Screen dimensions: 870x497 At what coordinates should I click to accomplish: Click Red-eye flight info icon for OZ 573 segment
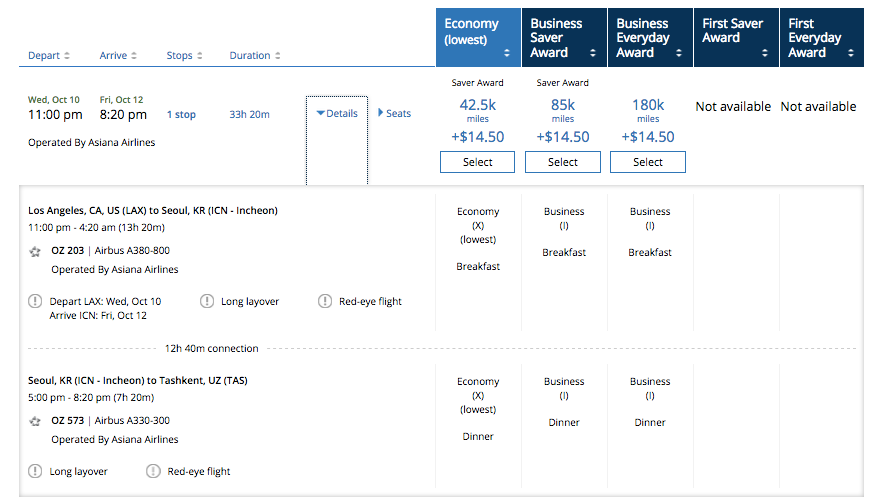[153, 471]
